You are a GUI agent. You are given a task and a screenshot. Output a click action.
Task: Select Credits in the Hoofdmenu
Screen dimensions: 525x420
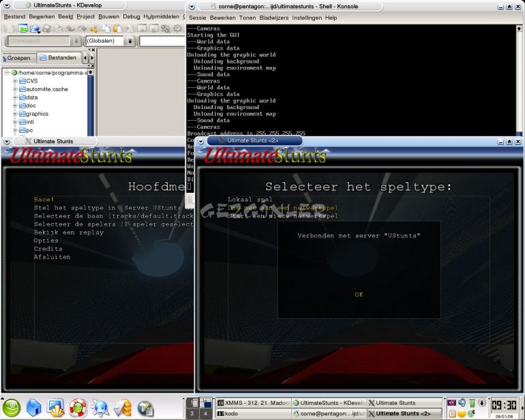tap(48, 248)
